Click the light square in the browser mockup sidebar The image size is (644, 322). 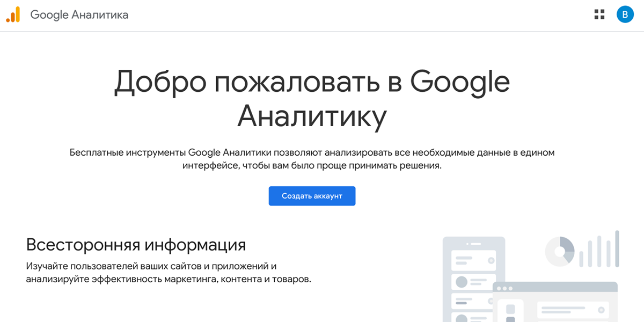click(510, 310)
